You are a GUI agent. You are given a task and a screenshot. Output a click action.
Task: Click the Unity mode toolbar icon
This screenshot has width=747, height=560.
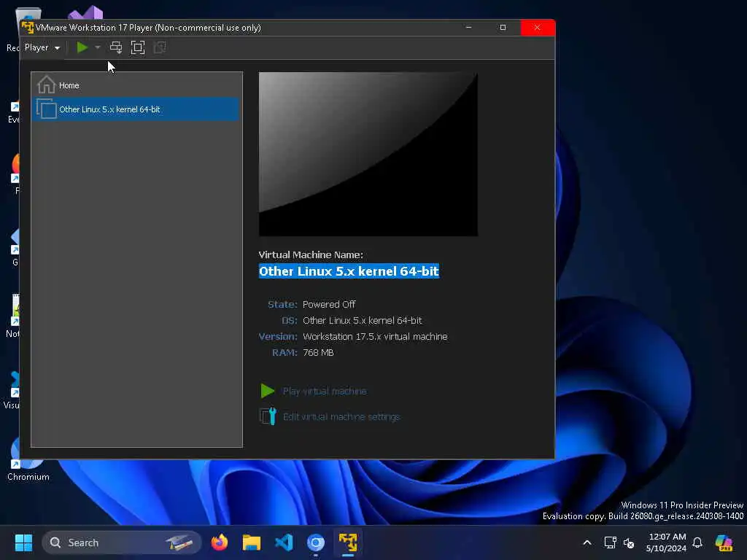click(160, 47)
